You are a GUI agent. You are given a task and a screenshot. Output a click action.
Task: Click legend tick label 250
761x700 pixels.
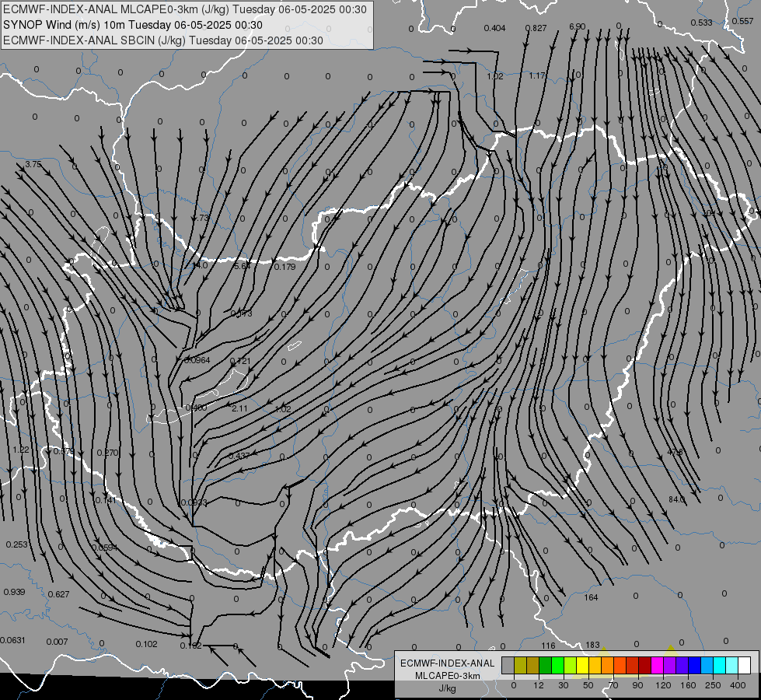713,685
